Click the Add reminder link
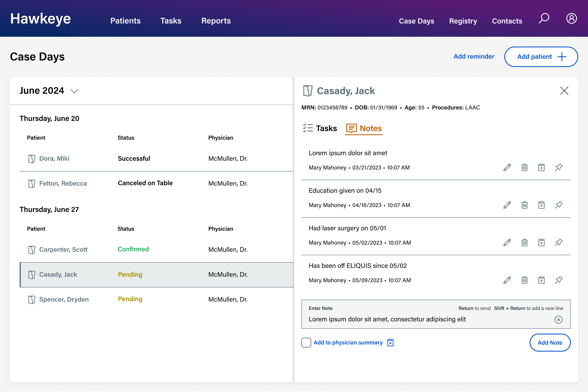The height and width of the screenshot is (392, 588). tap(474, 57)
